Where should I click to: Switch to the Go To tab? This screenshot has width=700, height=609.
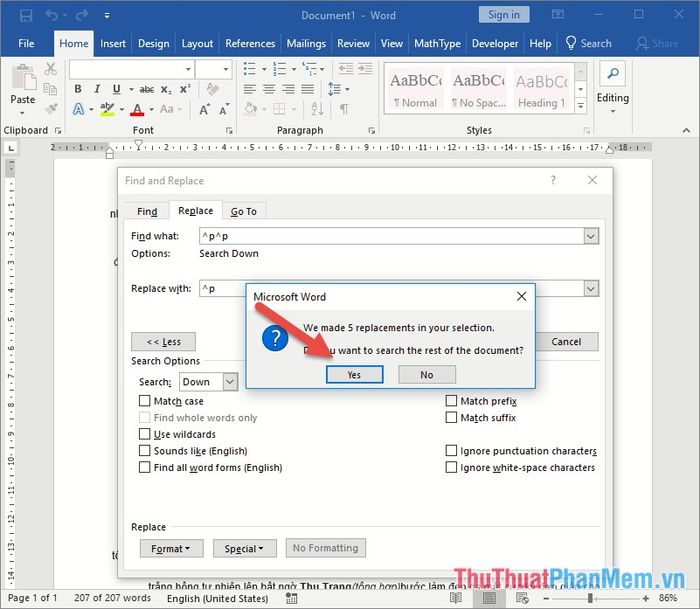[244, 211]
